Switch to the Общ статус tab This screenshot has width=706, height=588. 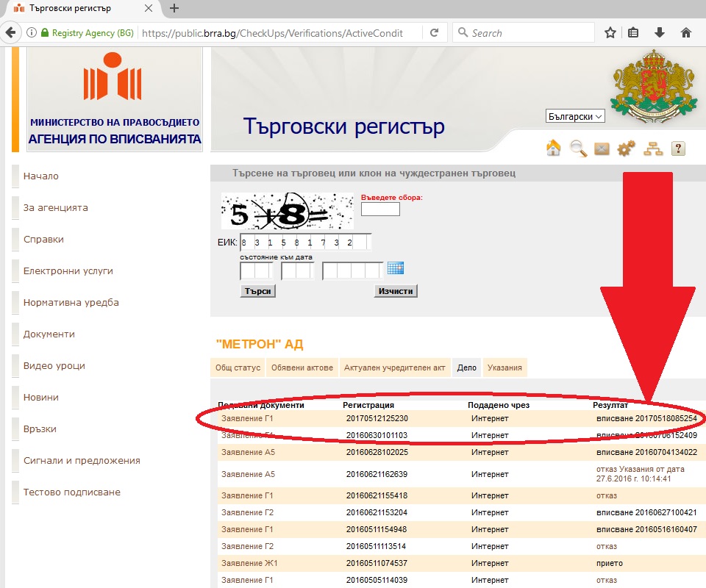[x=238, y=367]
